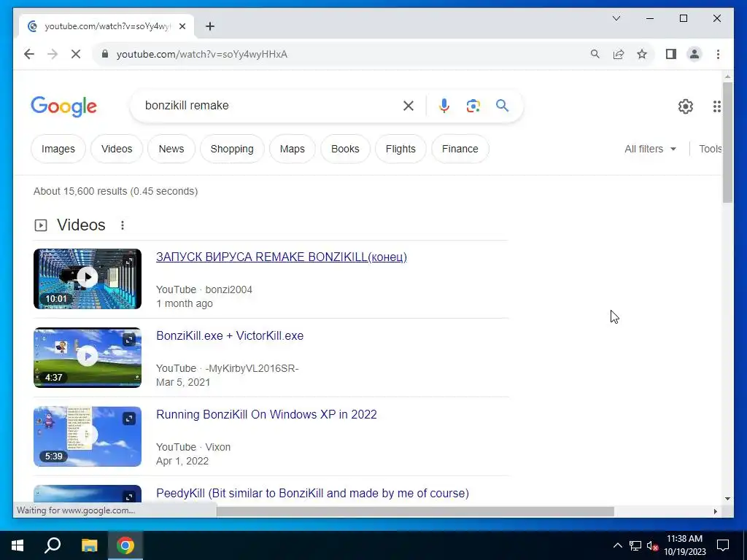Open Chrome three-dot menu

point(718,54)
